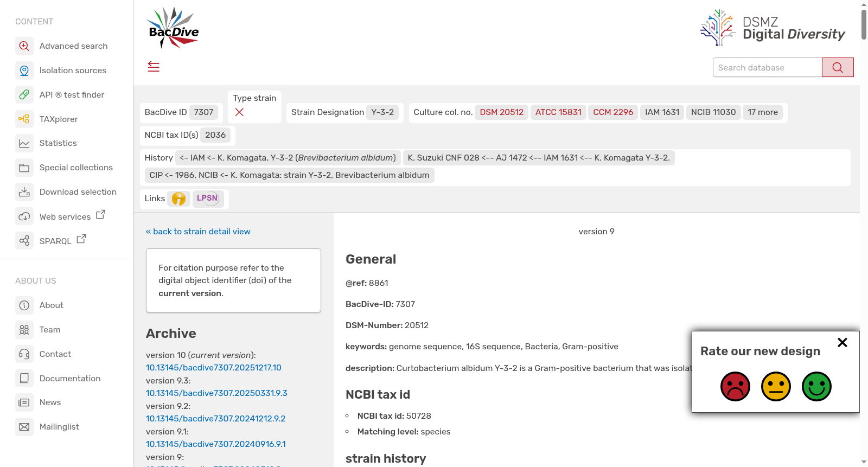Click the BacDive ID 7307 tag
The image size is (868, 467).
[x=203, y=112]
